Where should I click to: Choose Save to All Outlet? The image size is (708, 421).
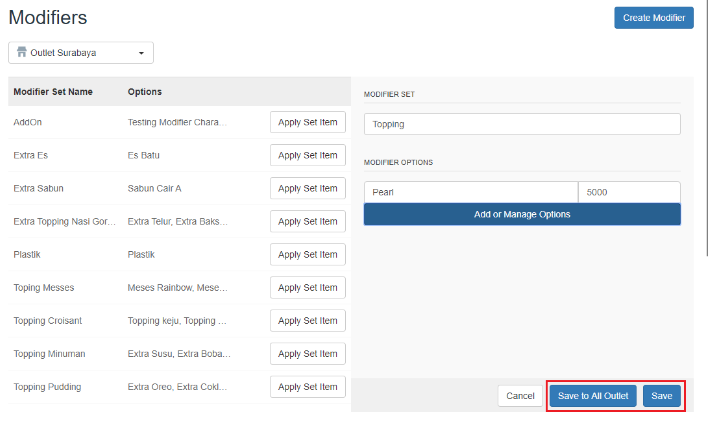pos(592,396)
